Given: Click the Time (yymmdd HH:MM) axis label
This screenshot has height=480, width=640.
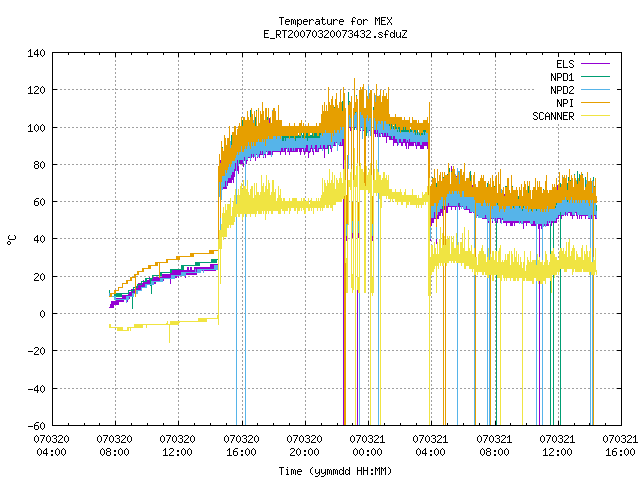Looking at the screenshot, I should [335, 471].
